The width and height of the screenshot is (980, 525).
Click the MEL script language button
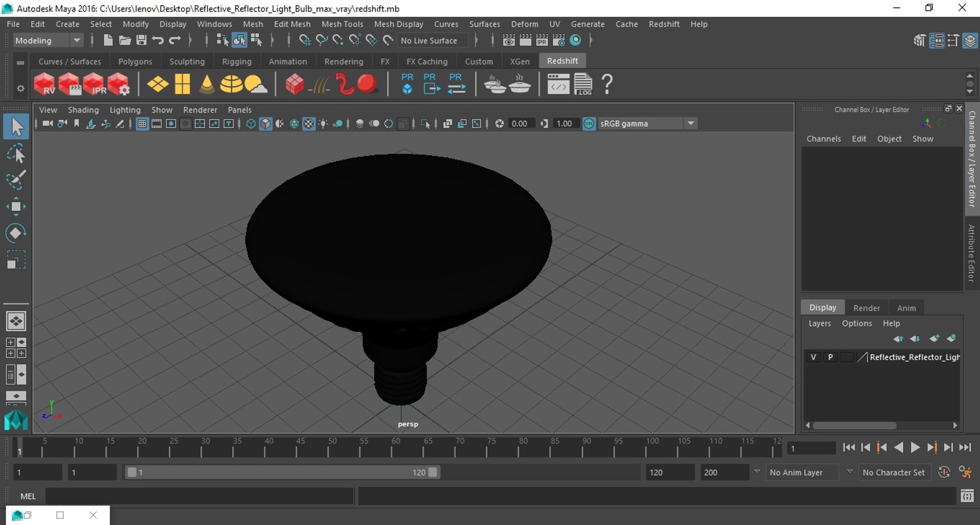[28, 496]
